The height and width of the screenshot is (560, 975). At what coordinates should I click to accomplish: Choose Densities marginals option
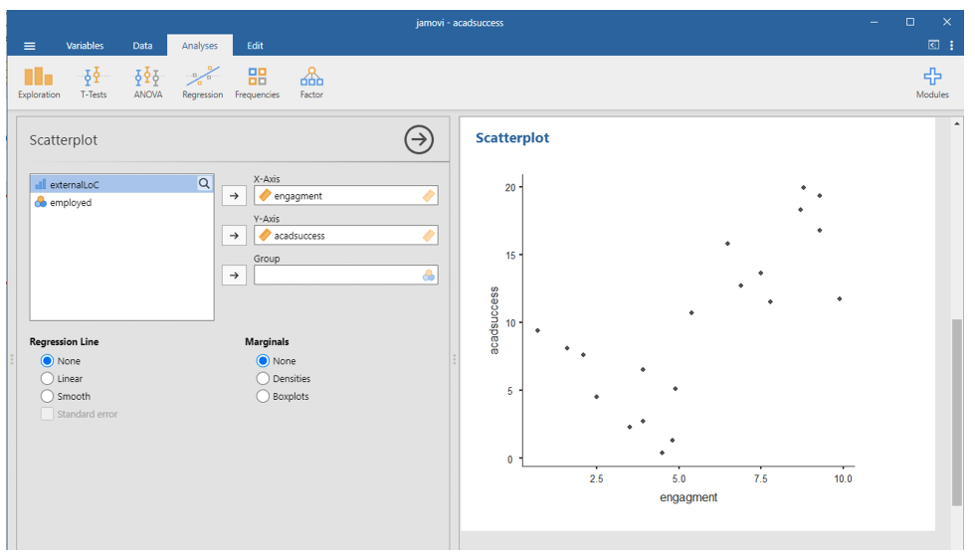264,379
